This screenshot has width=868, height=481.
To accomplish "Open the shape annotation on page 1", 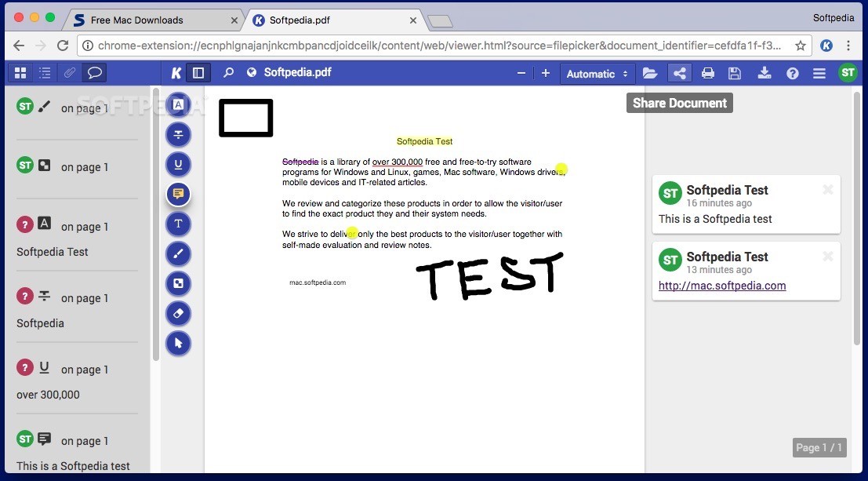I will (x=77, y=169).
